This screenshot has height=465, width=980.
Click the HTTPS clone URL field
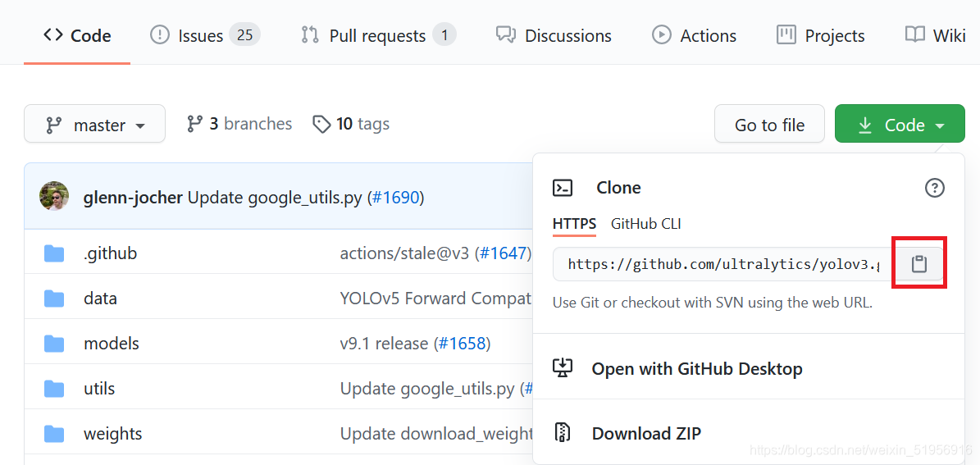click(722, 264)
